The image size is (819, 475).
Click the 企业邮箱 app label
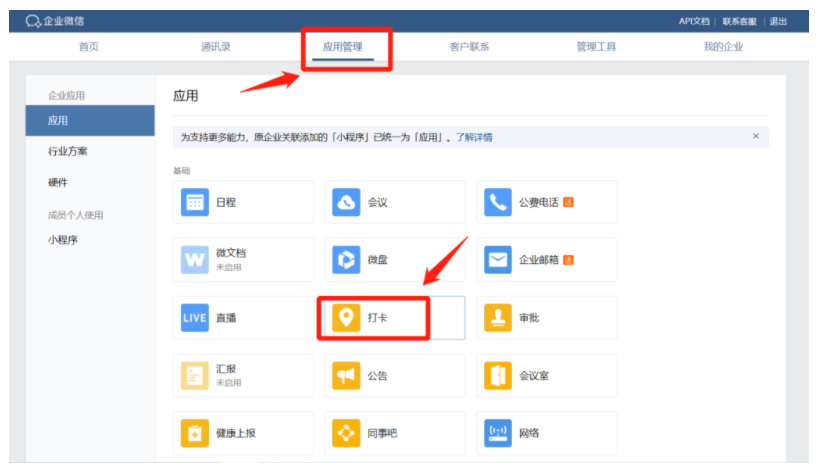[x=539, y=260]
